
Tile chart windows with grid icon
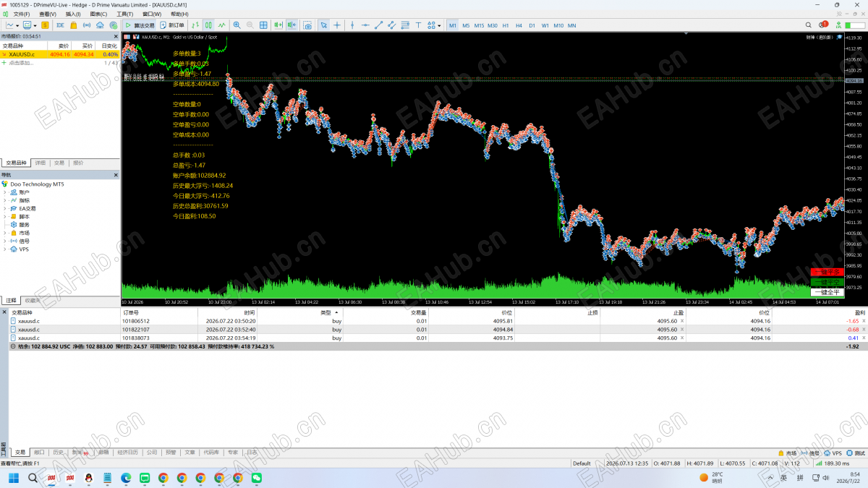click(x=263, y=25)
